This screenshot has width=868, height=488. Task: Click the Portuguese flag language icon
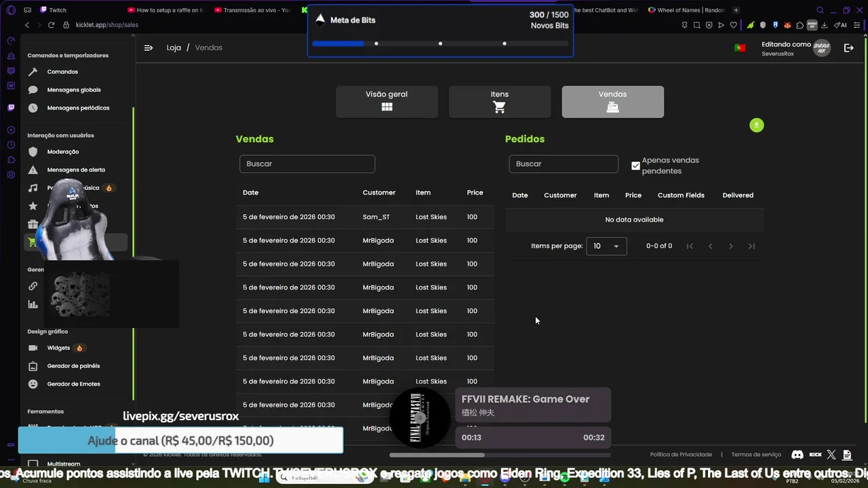(x=740, y=47)
